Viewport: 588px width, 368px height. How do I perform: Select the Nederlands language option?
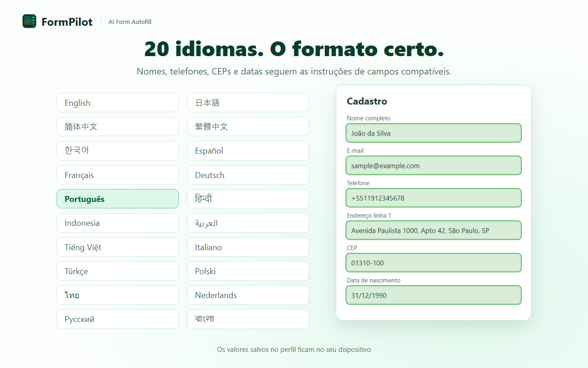[248, 295]
